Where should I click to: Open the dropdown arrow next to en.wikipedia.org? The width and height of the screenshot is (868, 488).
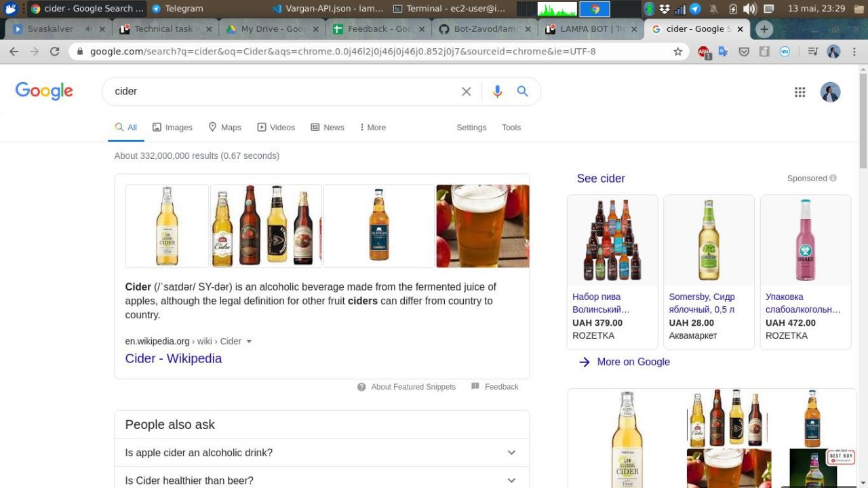click(x=249, y=341)
